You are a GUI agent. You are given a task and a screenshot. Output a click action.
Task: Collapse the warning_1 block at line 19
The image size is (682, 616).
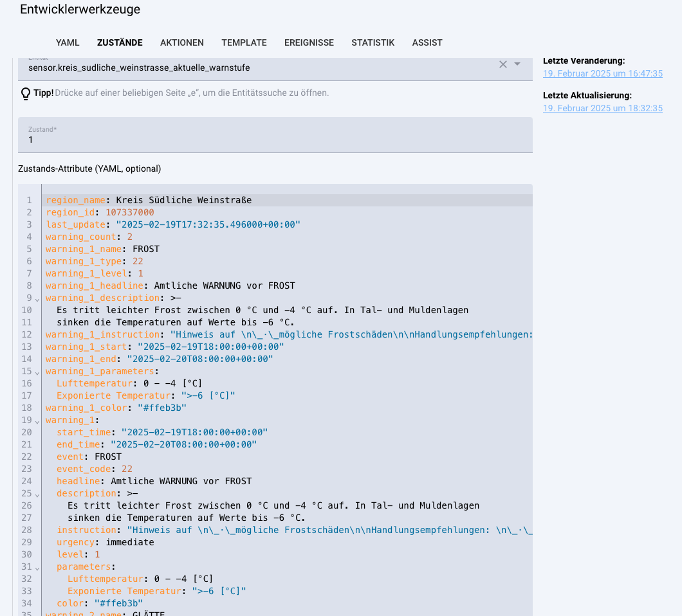(37, 421)
